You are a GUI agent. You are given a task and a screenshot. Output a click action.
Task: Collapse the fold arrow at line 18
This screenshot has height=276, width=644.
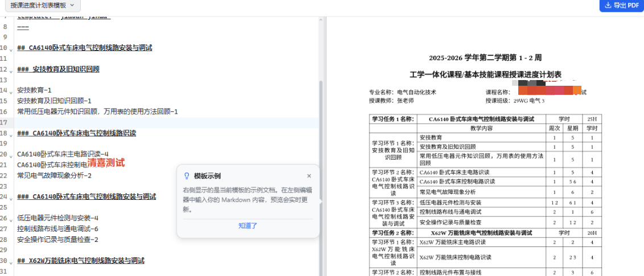point(11,135)
